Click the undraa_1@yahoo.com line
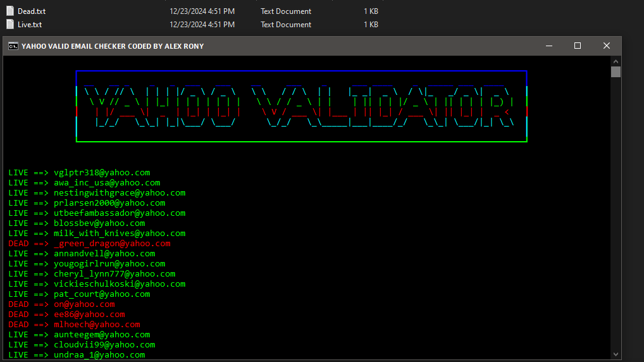 (x=77, y=355)
